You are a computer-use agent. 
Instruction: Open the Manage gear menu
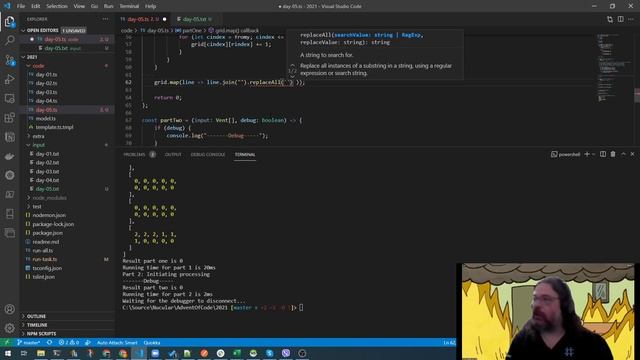tap(9, 328)
